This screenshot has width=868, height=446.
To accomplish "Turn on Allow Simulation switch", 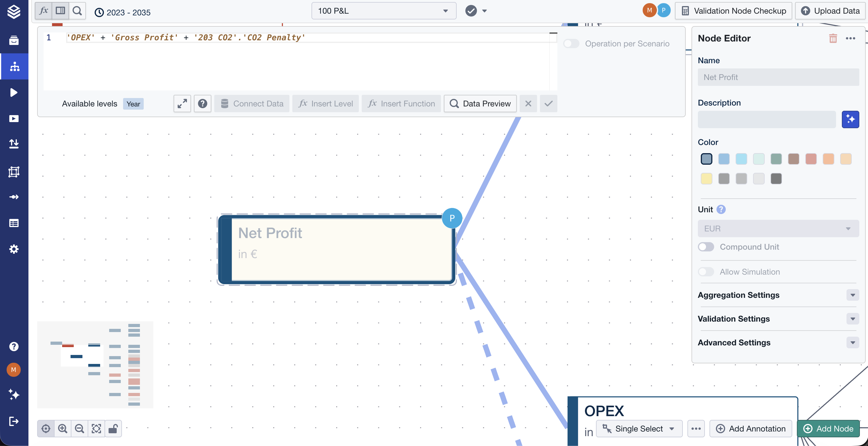I will [706, 272].
